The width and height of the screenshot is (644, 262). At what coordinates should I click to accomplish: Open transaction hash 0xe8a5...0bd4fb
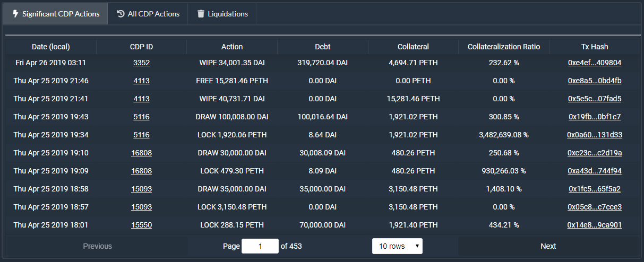pyautogui.click(x=595, y=81)
